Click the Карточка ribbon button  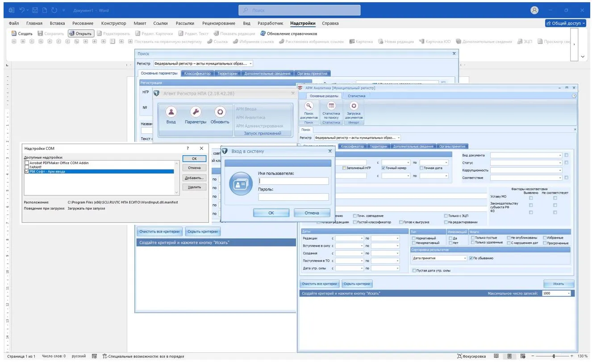click(361, 41)
